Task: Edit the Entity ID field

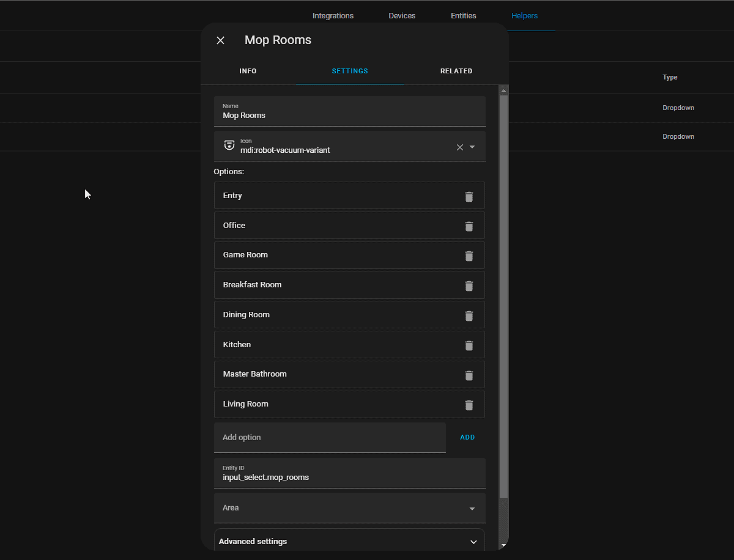Action: 350,473
